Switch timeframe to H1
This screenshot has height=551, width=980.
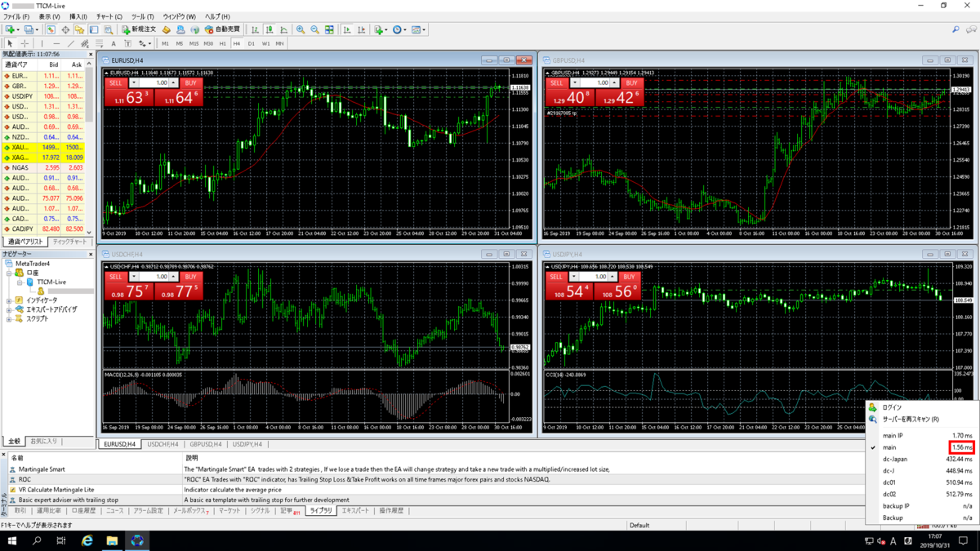click(x=222, y=43)
